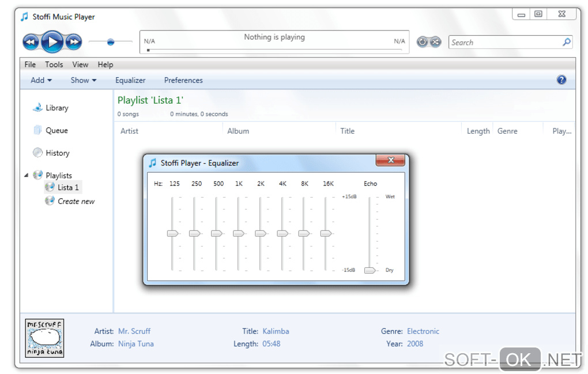The height and width of the screenshot is (374, 588).
Task: Click the 500 Hz equalizer slider
Action: [217, 233]
